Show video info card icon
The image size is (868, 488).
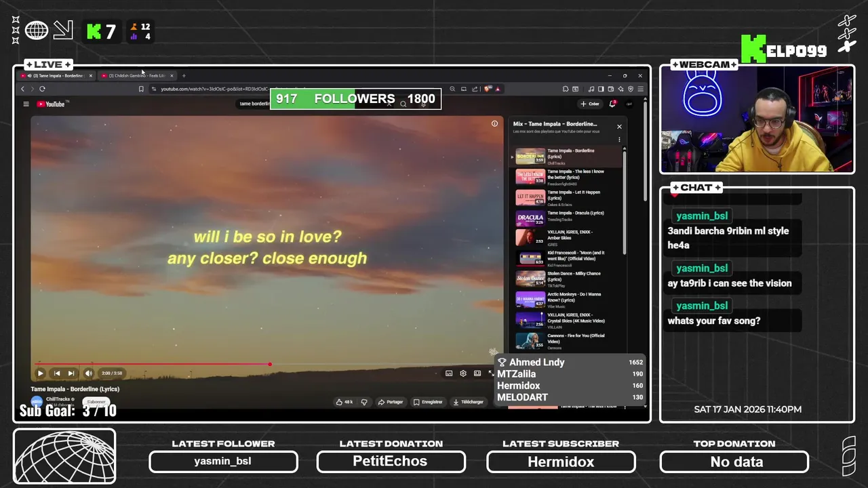[x=494, y=123]
